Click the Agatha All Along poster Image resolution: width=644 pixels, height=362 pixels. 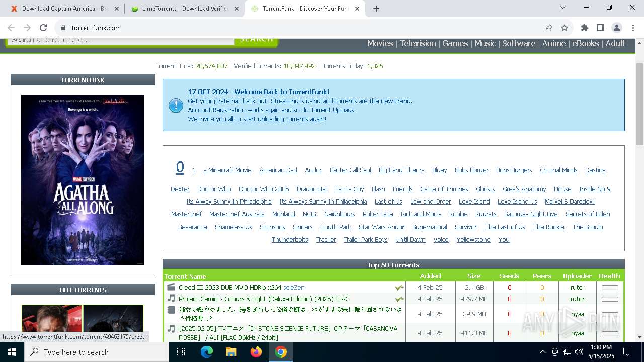tap(83, 180)
